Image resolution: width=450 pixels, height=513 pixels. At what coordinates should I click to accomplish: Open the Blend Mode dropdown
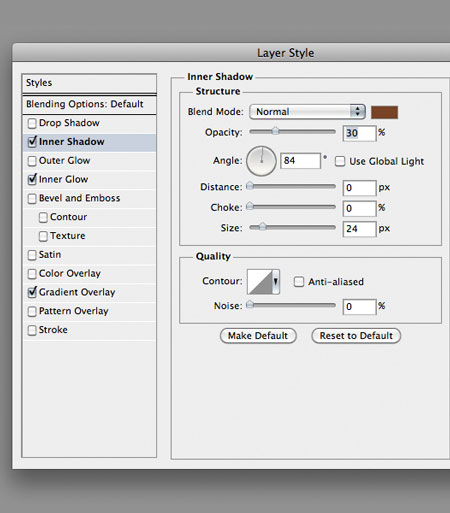(307, 112)
